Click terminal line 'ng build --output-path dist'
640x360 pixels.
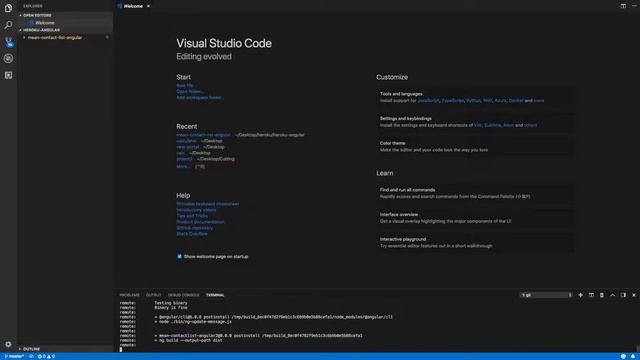pyautogui.click(x=191, y=340)
